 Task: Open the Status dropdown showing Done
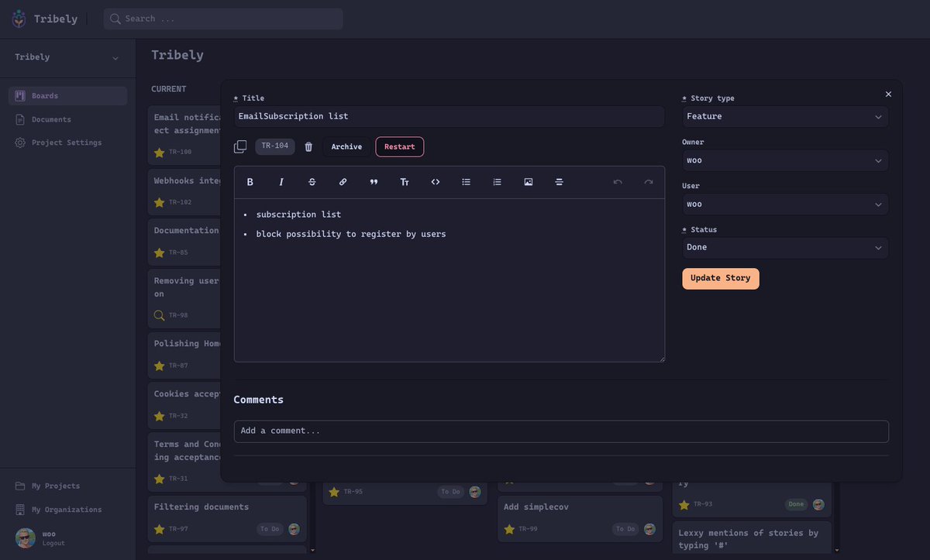pyautogui.click(x=785, y=248)
